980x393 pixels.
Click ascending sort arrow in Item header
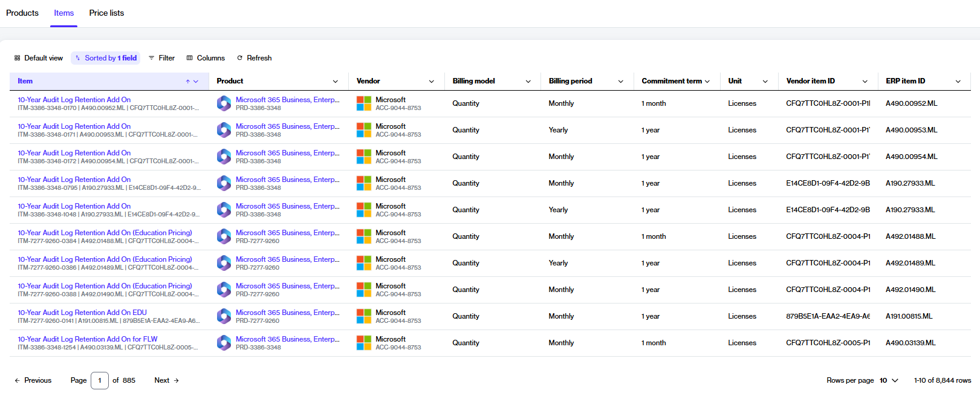tap(188, 81)
